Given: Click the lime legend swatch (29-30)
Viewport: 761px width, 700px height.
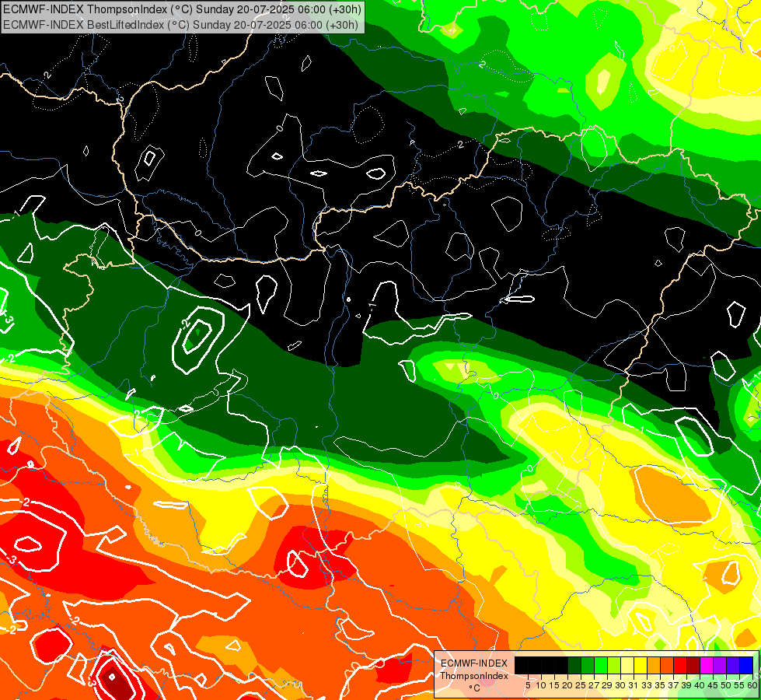Looking at the screenshot, I should 614,665.
